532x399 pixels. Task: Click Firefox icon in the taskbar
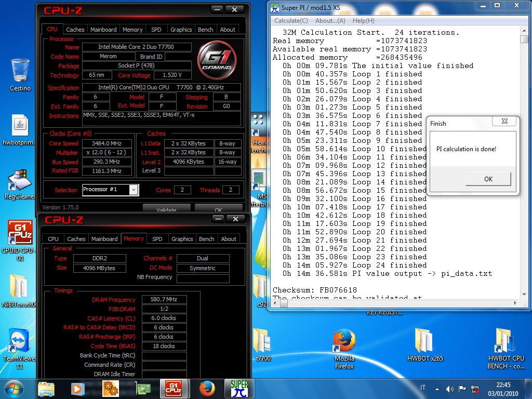[x=207, y=389]
